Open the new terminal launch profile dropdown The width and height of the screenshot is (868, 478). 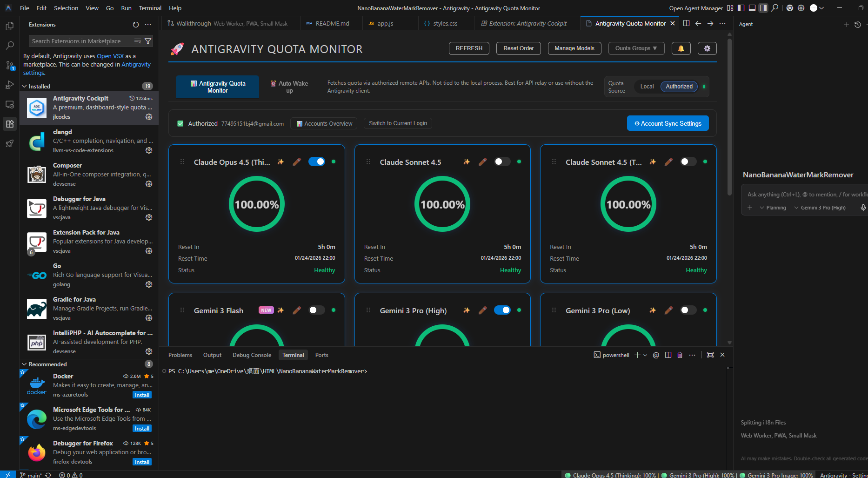[x=645, y=355]
